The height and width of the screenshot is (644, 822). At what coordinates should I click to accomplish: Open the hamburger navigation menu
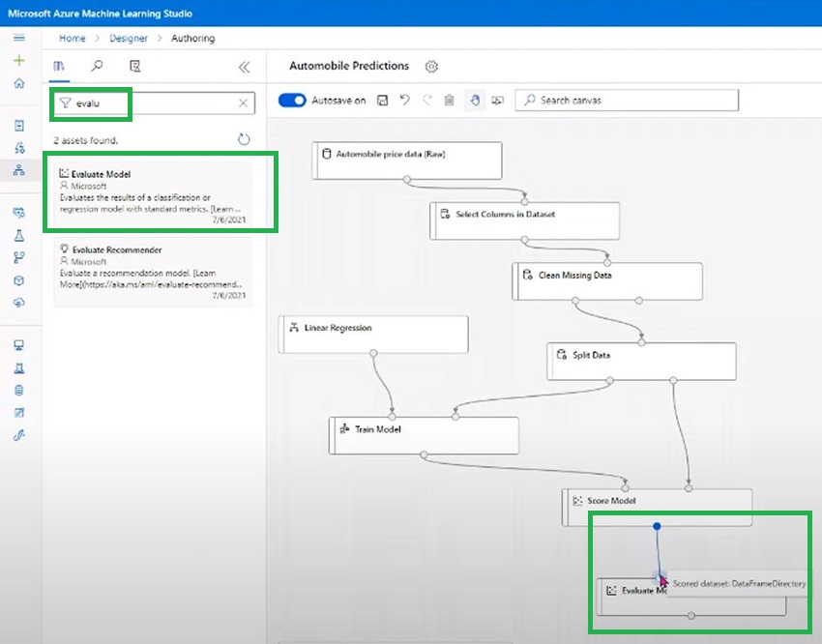(19, 37)
